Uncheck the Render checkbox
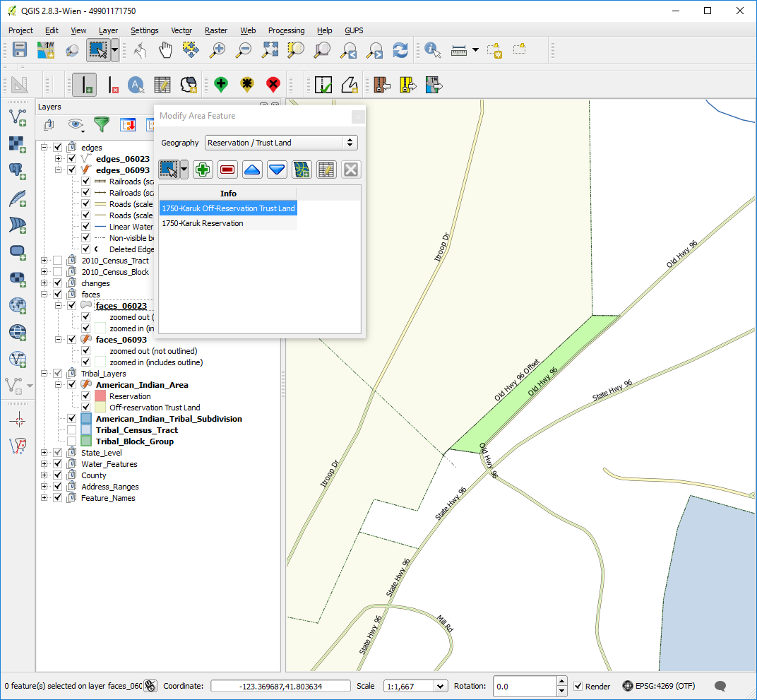 (x=578, y=686)
